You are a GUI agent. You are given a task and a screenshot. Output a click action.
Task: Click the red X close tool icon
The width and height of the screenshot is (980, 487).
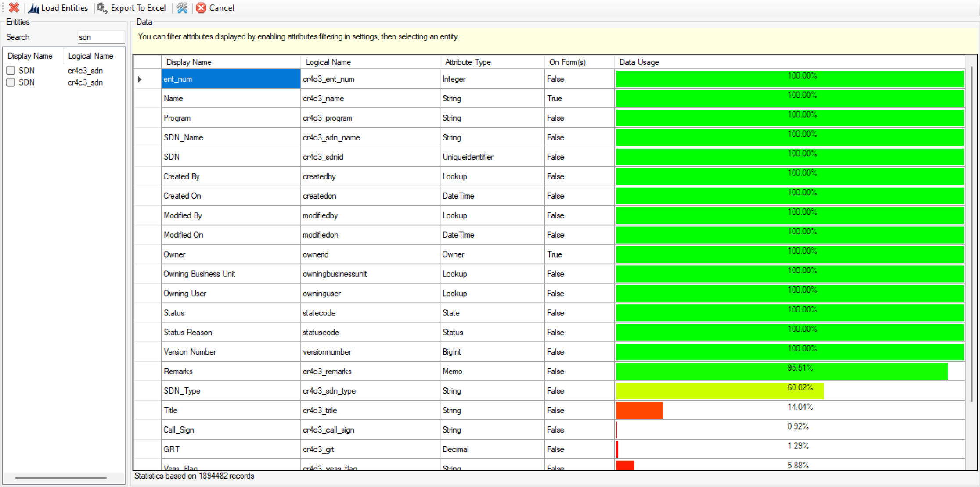(x=14, y=7)
